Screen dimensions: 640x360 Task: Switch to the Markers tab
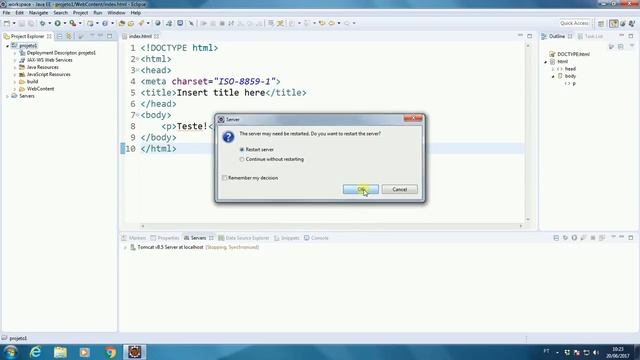click(x=134, y=238)
